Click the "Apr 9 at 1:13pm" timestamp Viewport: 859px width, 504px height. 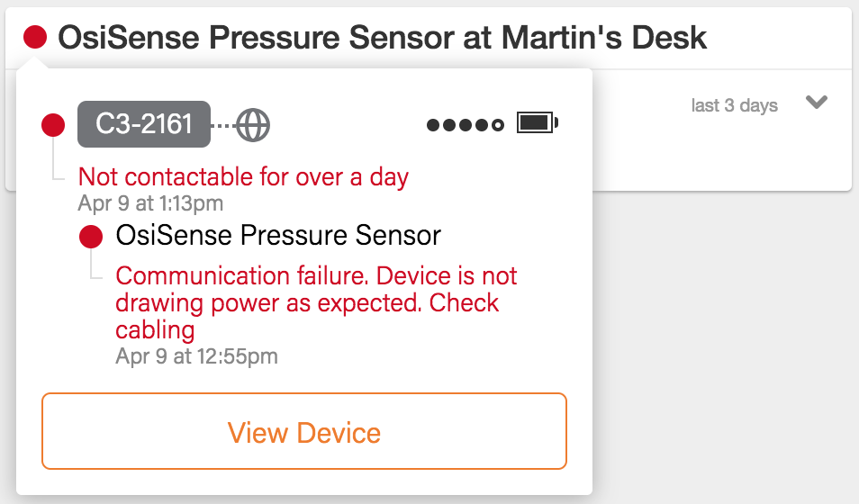[x=150, y=202]
